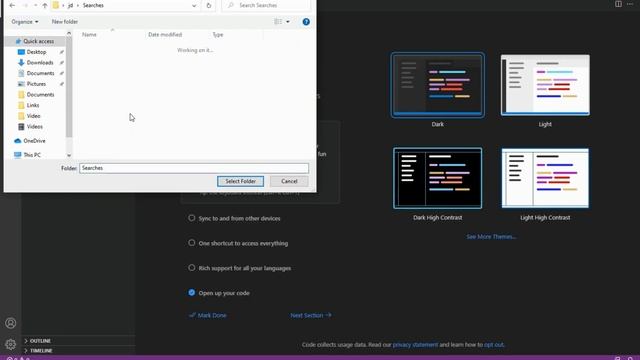
Task: Choose the Dark theme thumbnail
Action: 438,85
